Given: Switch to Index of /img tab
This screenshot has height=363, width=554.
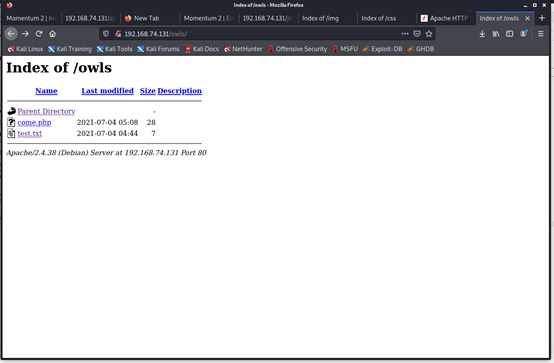Looking at the screenshot, I should coord(327,18).
